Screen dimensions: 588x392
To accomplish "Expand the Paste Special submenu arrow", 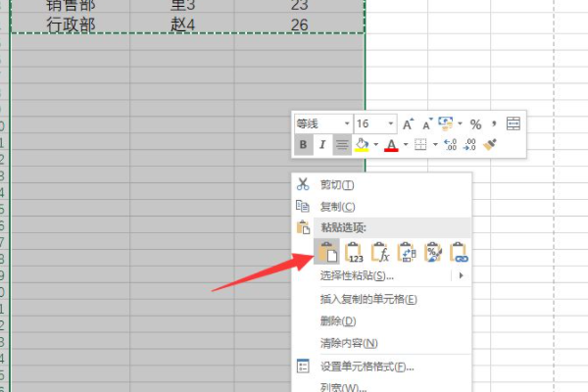I will coord(462,275).
